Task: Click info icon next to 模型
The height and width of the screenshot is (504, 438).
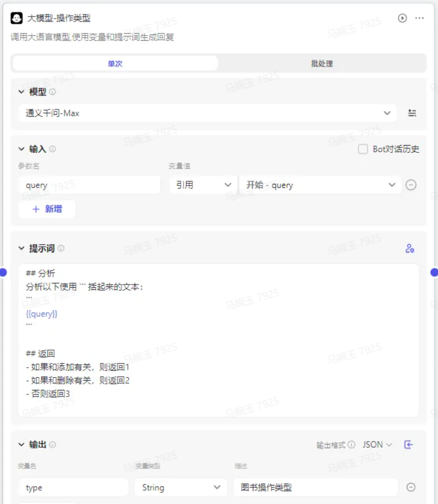Action: coord(52,92)
